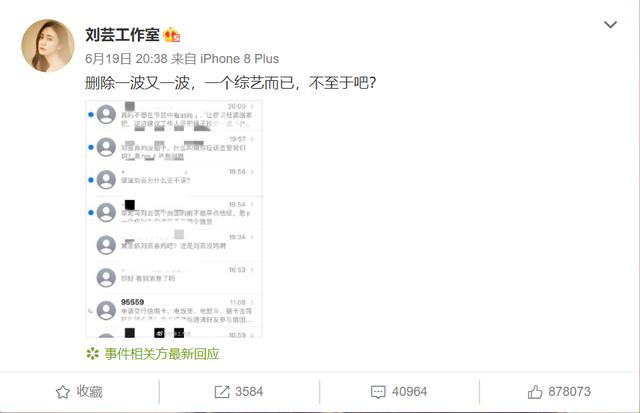Click the green flower topic icon
This screenshot has height=413, width=640.
coord(93,354)
